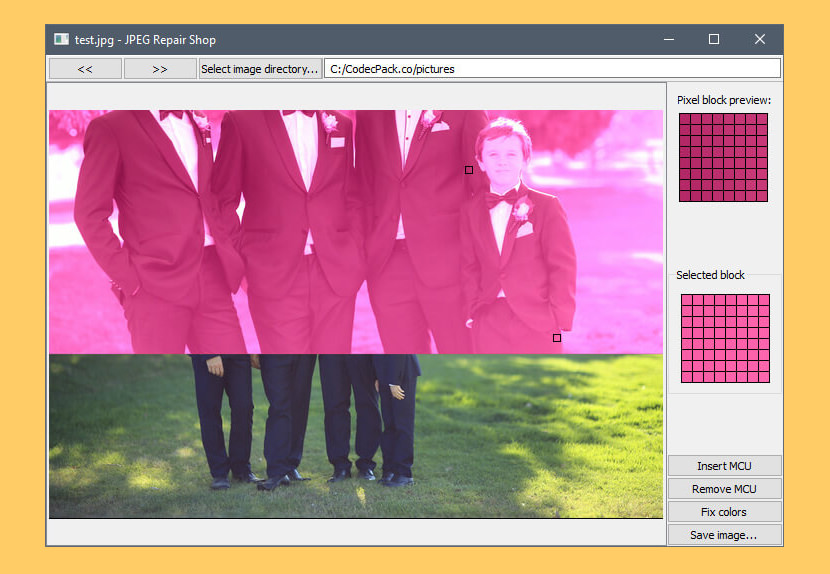
Task: Click the Pixel block preview grid
Action: 723,157
